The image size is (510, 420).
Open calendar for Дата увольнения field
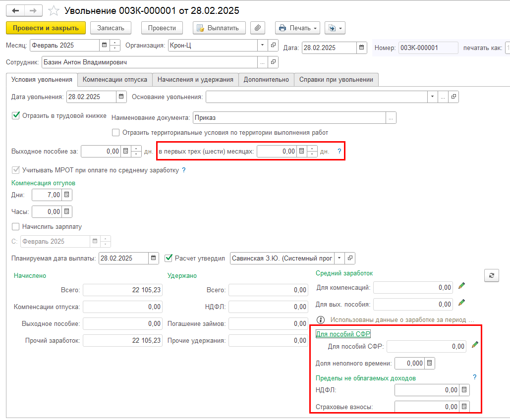[120, 97]
